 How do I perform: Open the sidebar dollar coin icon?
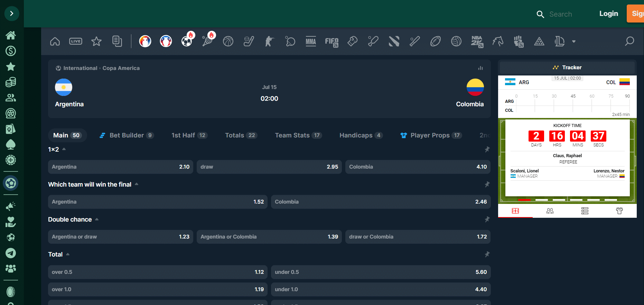pos(11,51)
